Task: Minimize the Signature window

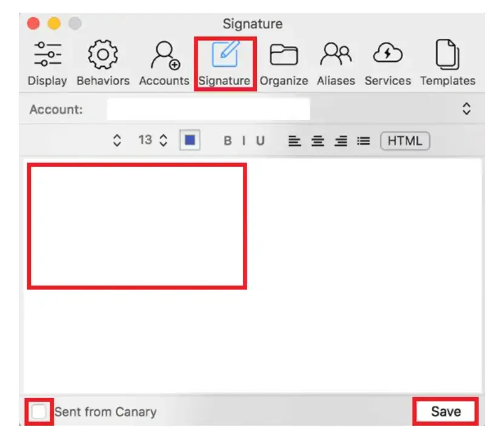Action: [x=54, y=24]
